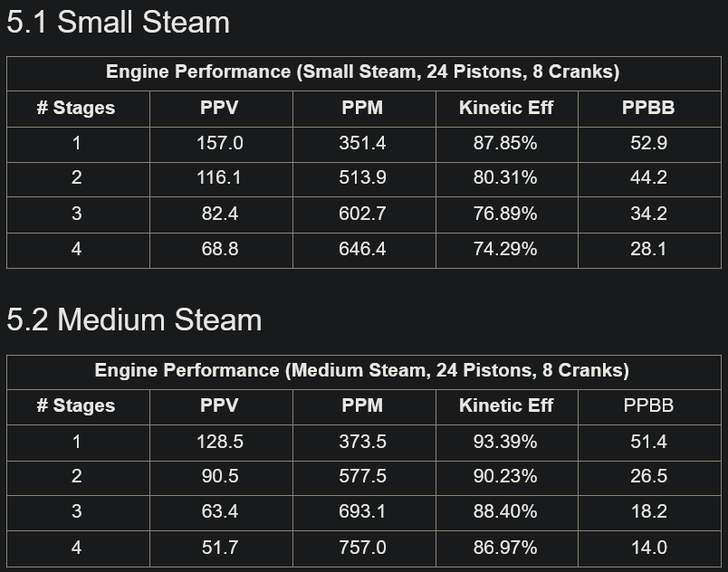Click the "5.2 Medium Steam" section heading
This screenshot has width=728, height=572.
(134, 320)
